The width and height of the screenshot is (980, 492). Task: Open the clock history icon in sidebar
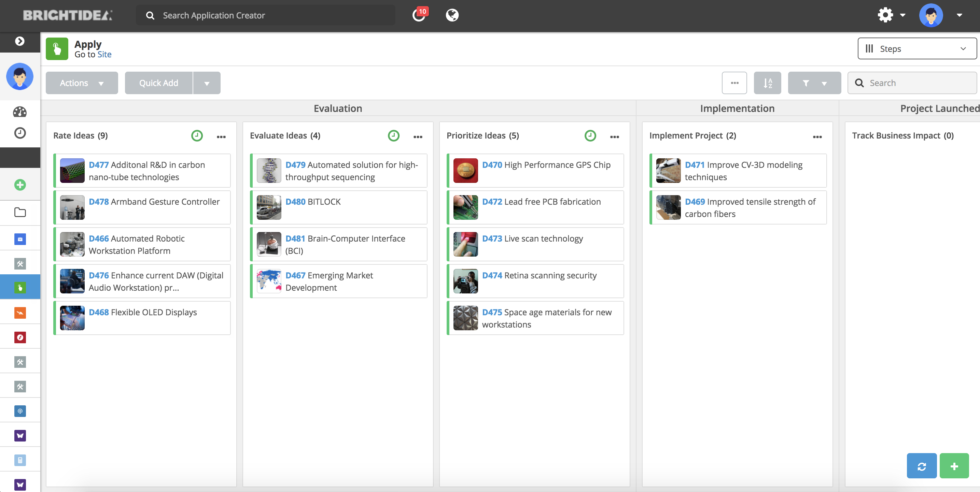(x=20, y=133)
